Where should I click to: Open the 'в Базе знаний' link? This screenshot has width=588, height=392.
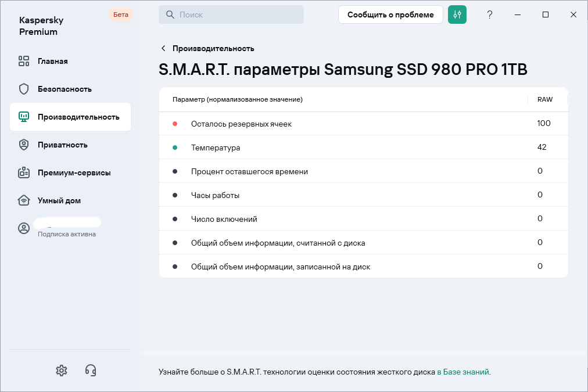tap(463, 372)
